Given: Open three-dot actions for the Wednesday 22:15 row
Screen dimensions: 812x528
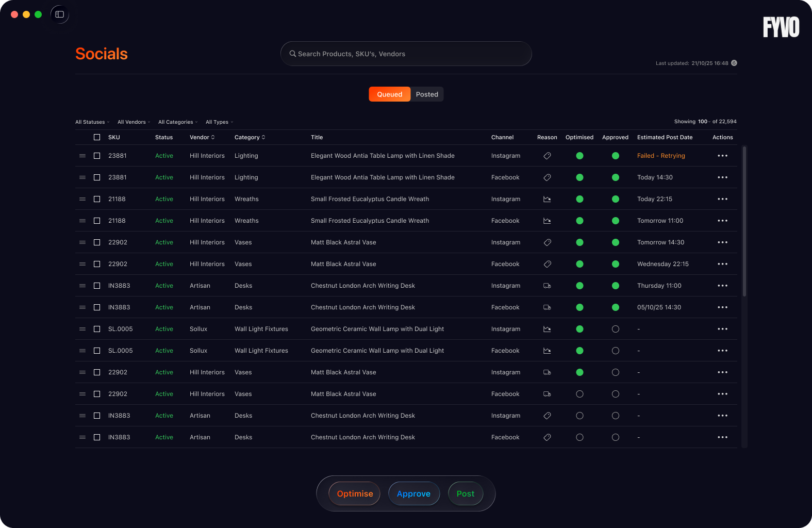Looking at the screenshot, I should pyautogui.click(x=722, y=264).
